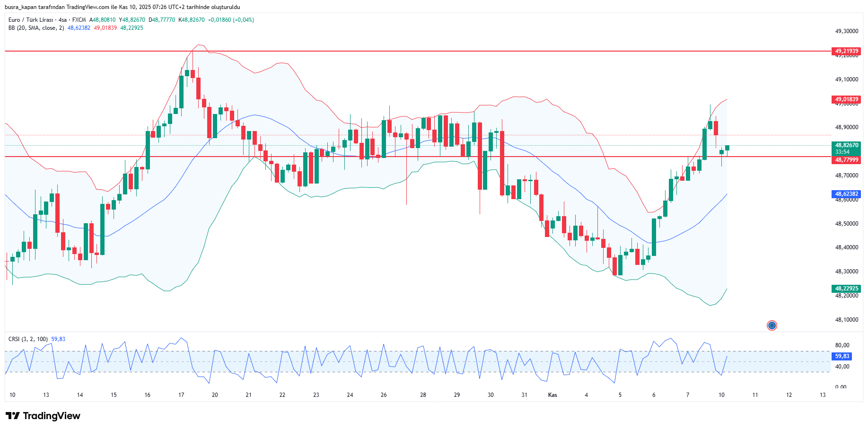Click date 17 on the time axis
This screenshot has height=430, width=868.
(x=181, y=395)
